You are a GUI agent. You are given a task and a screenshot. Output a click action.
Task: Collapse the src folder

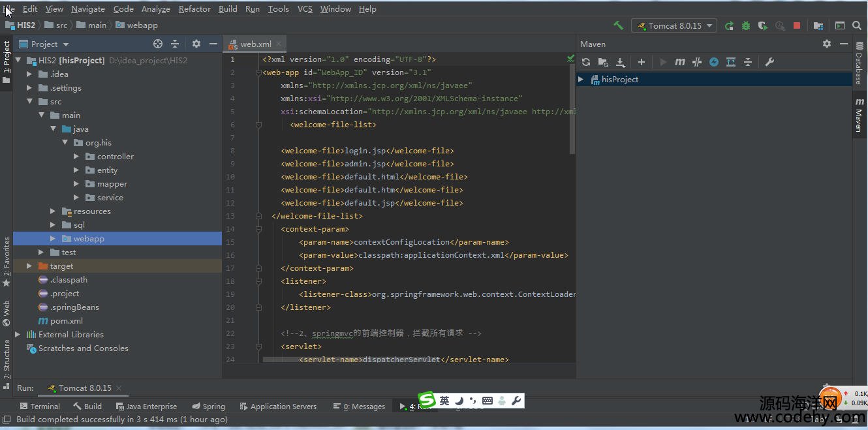click(x=29, y=101)
